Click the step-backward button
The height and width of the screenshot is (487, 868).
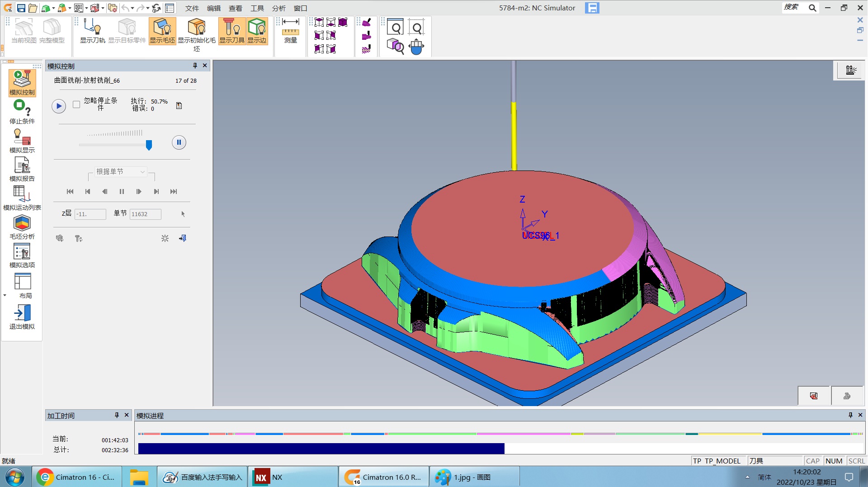pyautogui.click(x=104, y=192)
